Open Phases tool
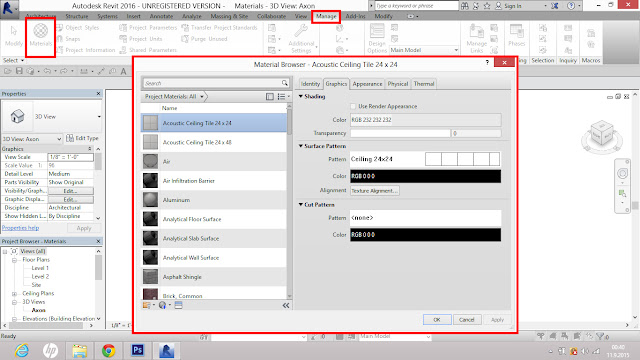The width and height of the screenshot is (640, 360). point(516,35)
